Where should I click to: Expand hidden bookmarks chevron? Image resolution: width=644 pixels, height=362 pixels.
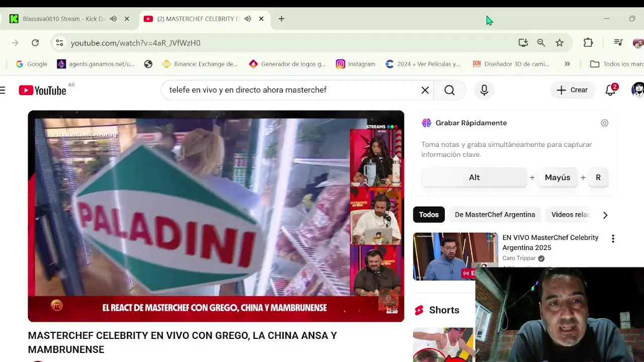point(567,64)
